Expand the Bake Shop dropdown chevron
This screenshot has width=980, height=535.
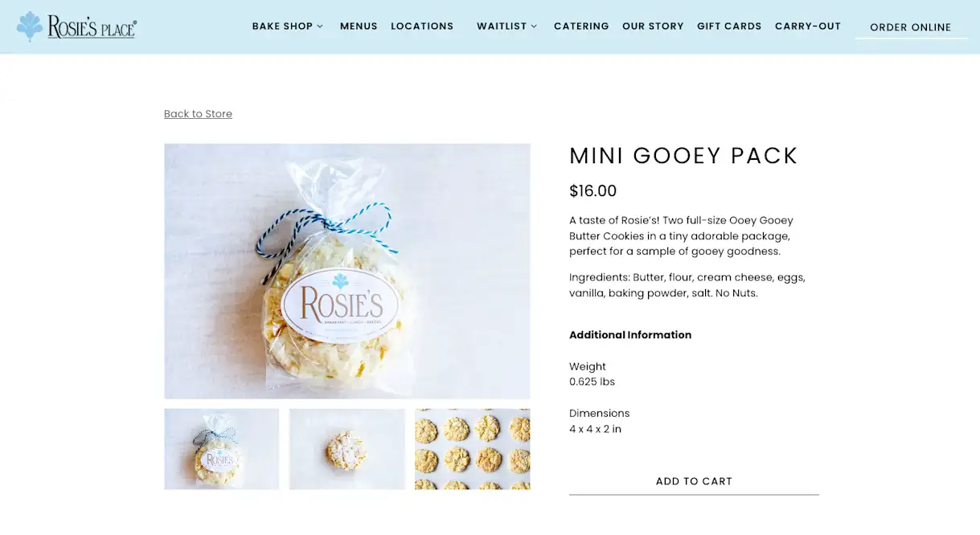320,27
